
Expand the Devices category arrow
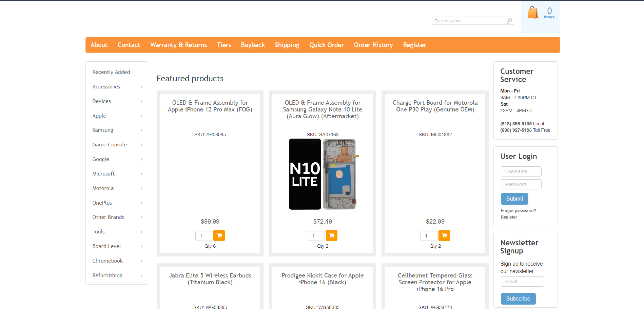point(141,102)
